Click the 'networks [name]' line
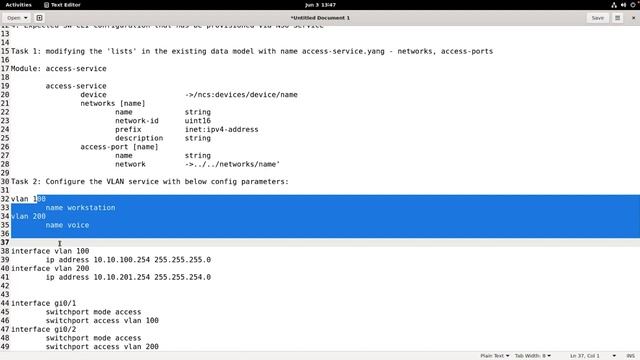640x360 pixels. [113, 103]
